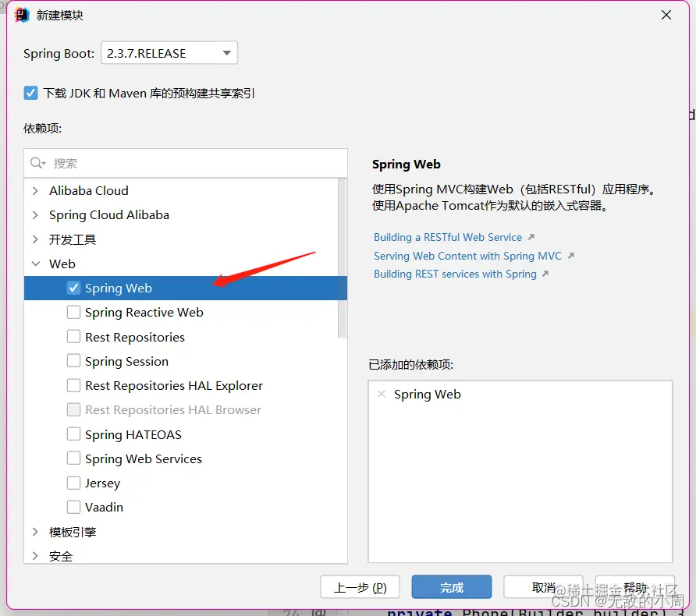Click the dependency list vertical scrollbar
696x616 pixels.
(342, 258)
